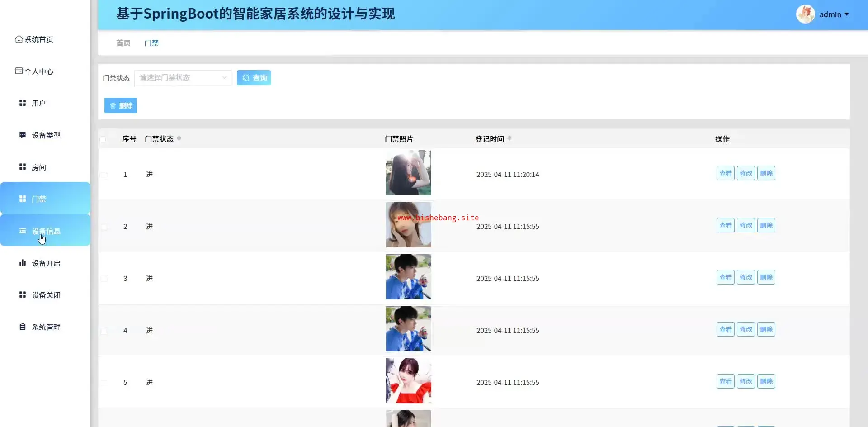Click the page title 基于SpringBoot的智能家居系统的设计与实现

pyautogui.click(x=256, y=14)
